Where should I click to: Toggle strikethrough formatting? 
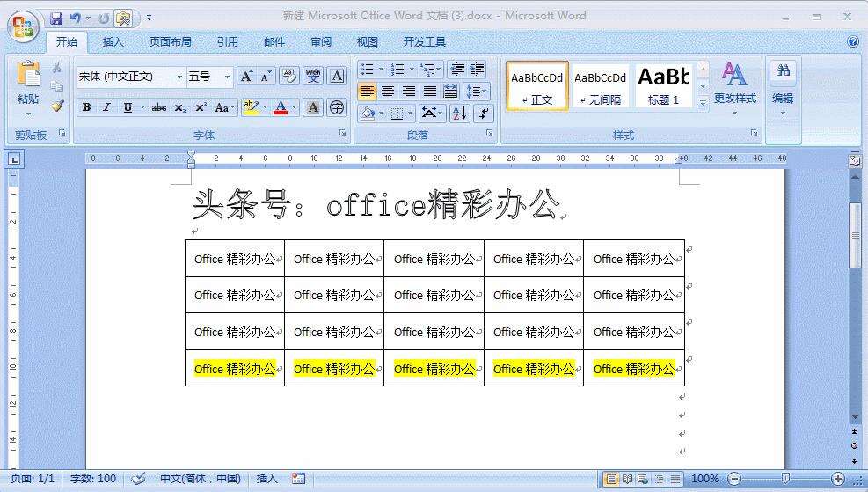tap(158, 107)
